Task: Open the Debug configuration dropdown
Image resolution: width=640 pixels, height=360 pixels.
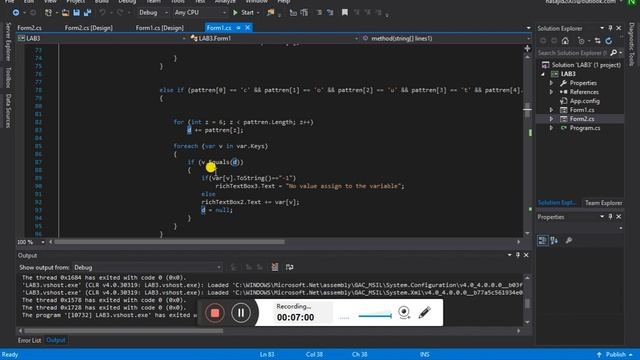Action: point(153,13)
